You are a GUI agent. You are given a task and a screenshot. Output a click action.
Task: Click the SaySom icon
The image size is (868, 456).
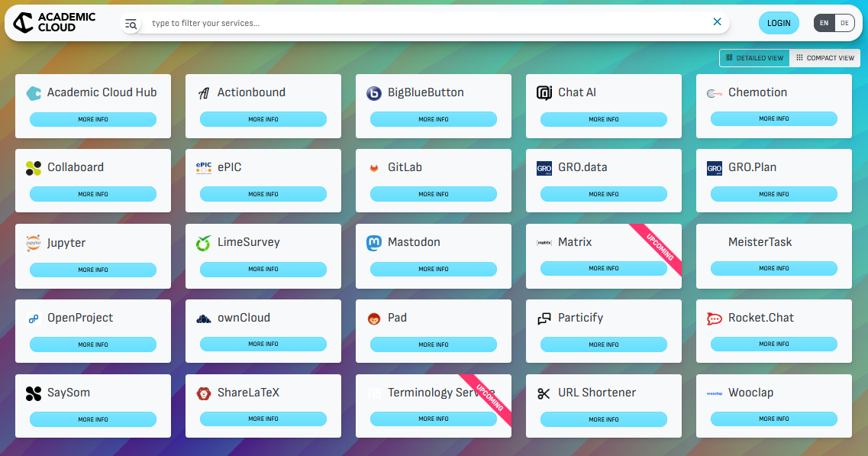coord(34,393)
